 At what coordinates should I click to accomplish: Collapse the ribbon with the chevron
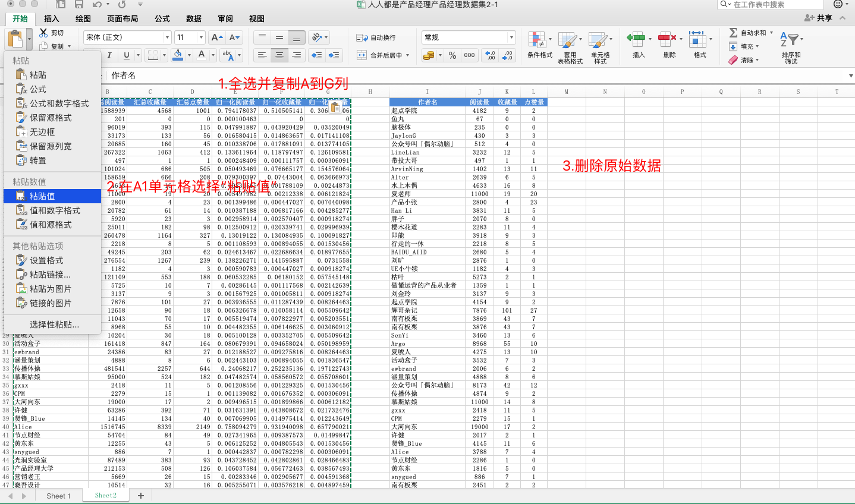[843, 18]
